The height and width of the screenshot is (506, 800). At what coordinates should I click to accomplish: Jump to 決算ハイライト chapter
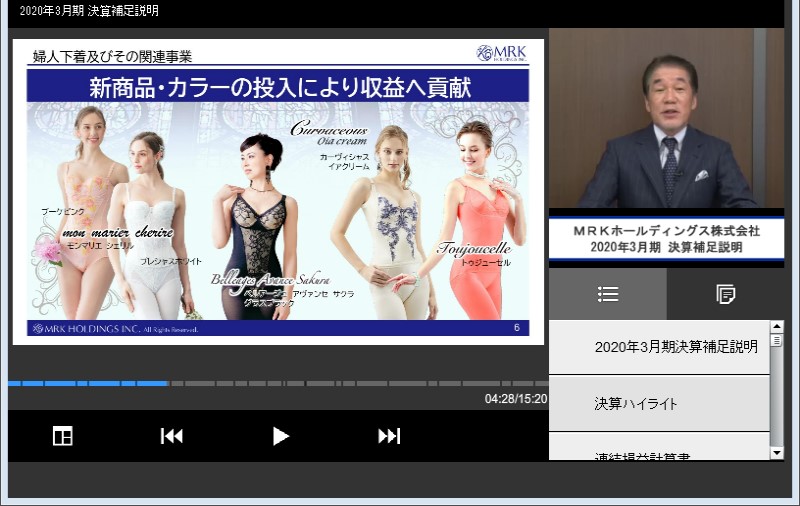[x=659, y=404]
